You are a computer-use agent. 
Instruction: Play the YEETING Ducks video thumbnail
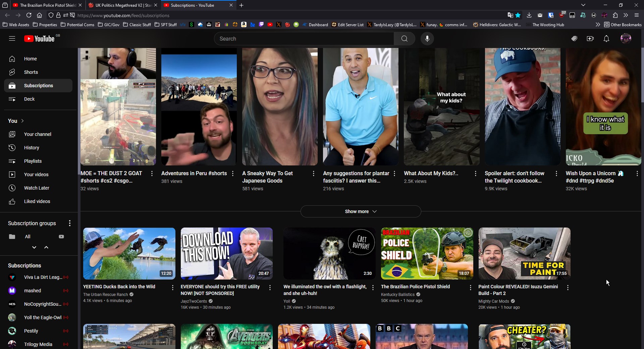[x=129, y=253]
